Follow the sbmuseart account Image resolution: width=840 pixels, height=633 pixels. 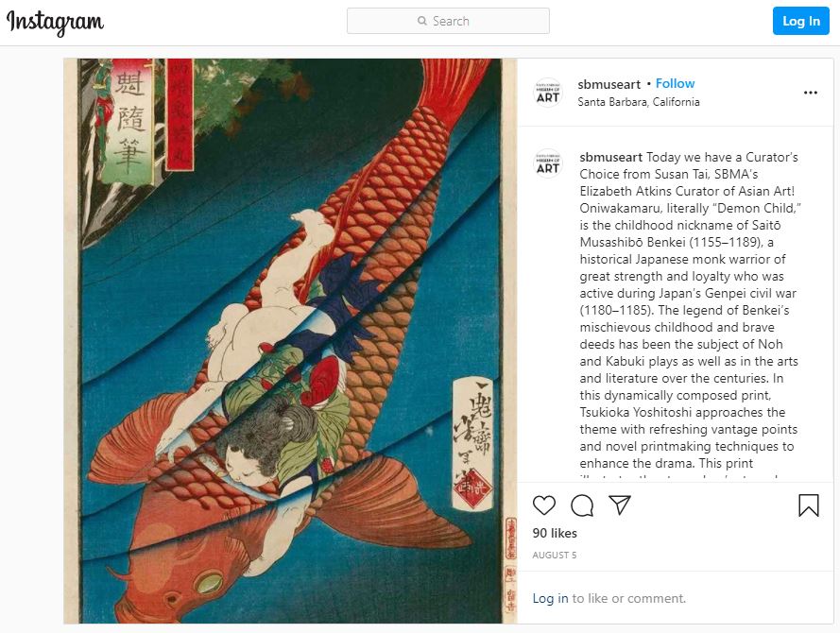(675, 83)
